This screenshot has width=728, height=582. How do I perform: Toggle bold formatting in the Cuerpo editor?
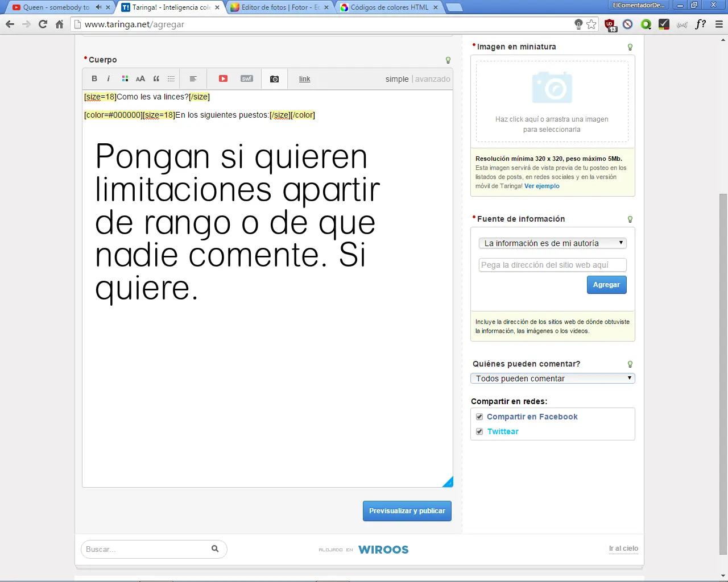[94, 79]
